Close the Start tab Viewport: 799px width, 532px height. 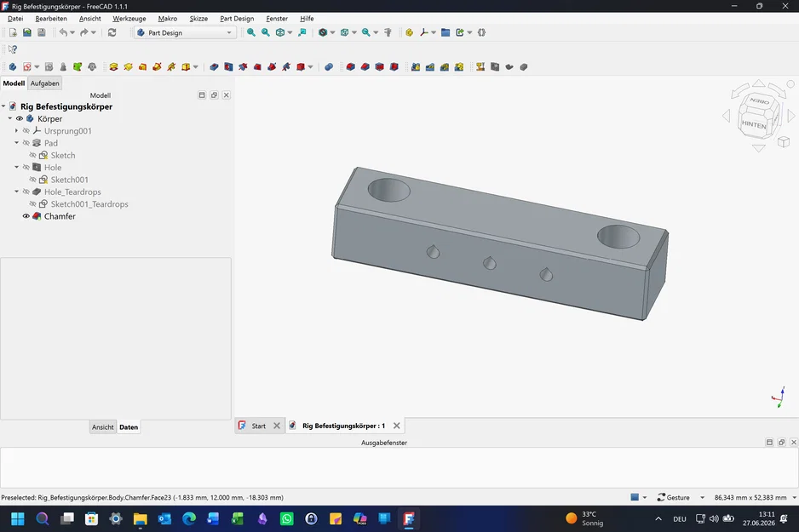point(277,426)
